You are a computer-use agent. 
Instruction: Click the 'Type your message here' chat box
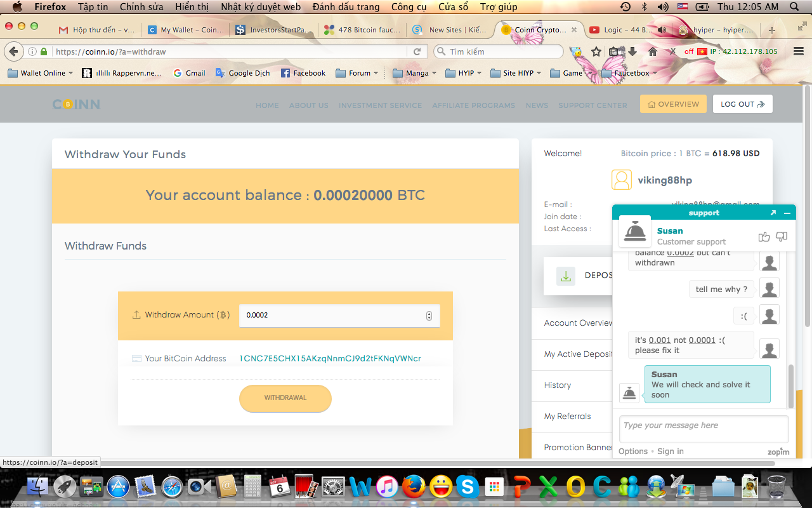point(704,429)
